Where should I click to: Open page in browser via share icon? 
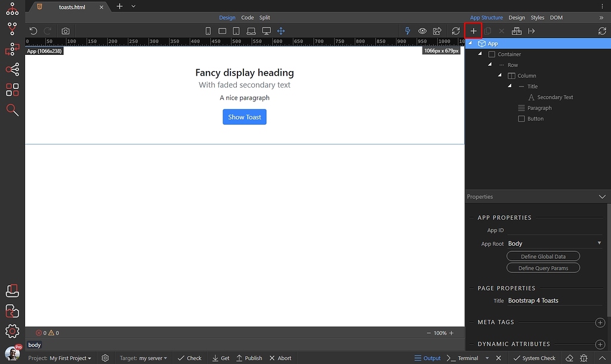tap(437, 30)
